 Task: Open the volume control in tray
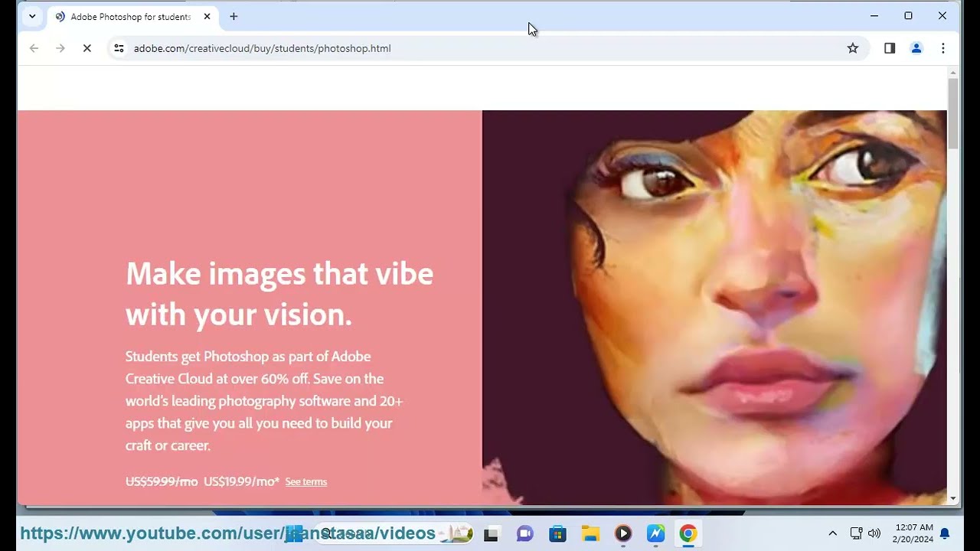(874, 533)
